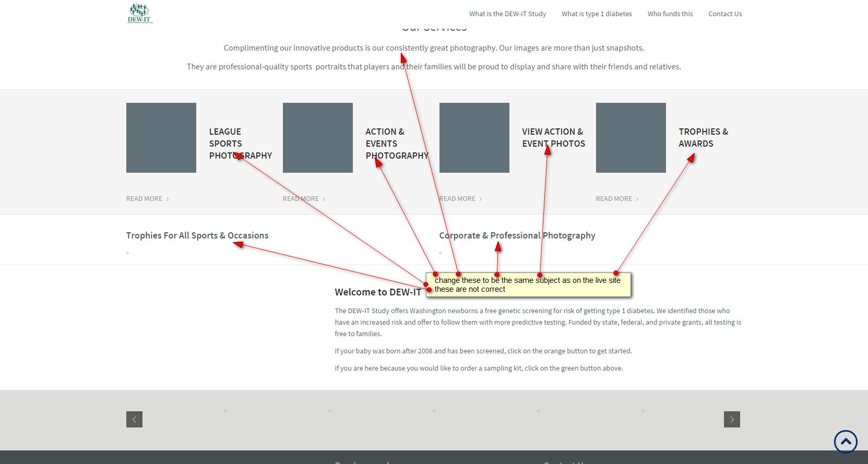Click the carousel next arrow

pyautogui.click(x=731, y=419)
